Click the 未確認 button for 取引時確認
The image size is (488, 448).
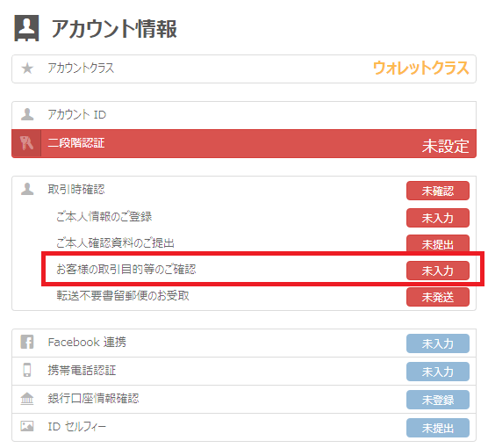(438, 191)
